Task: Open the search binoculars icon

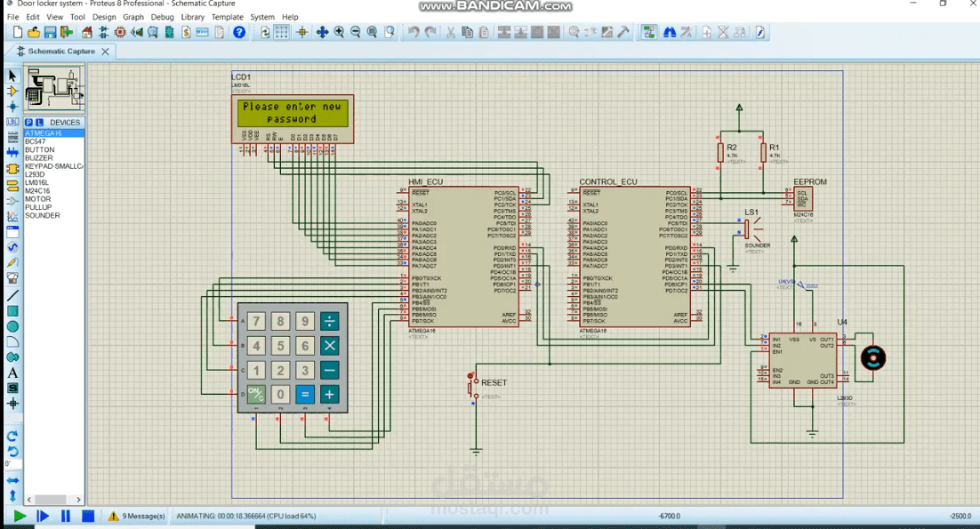Action: tap(670, 33)
